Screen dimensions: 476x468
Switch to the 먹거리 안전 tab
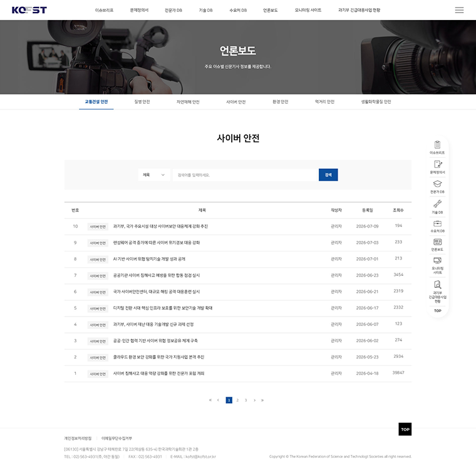pyautogui.click(x=324, y=101)
